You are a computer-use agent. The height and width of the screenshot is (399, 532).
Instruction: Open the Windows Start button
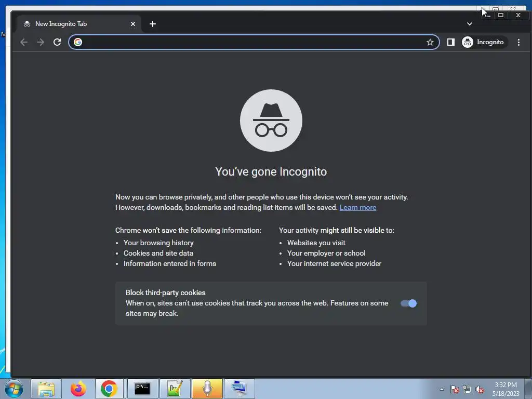tap(14, 389)
